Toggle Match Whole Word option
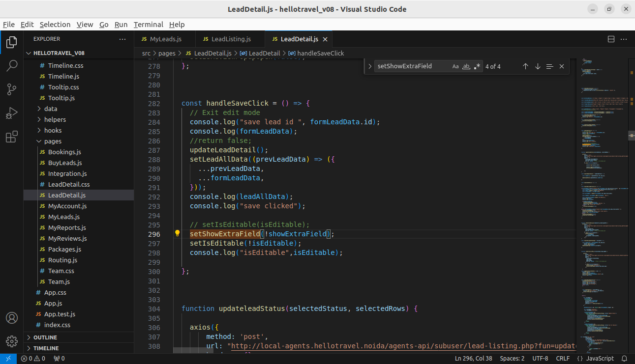This screenshot has height=364, width=635. click(x=466, y=66)
